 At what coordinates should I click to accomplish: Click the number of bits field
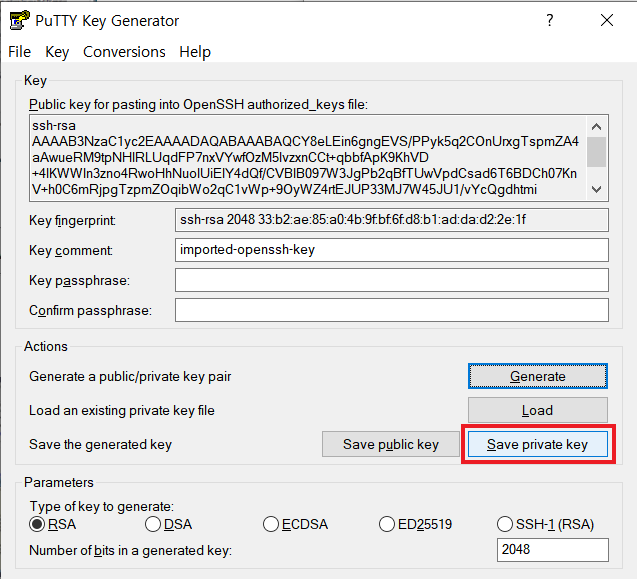(552, 550)
